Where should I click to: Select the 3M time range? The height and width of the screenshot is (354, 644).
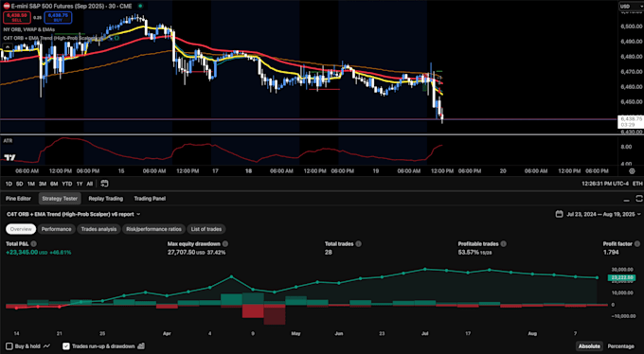pyautogui.click(x=43, y=184)
